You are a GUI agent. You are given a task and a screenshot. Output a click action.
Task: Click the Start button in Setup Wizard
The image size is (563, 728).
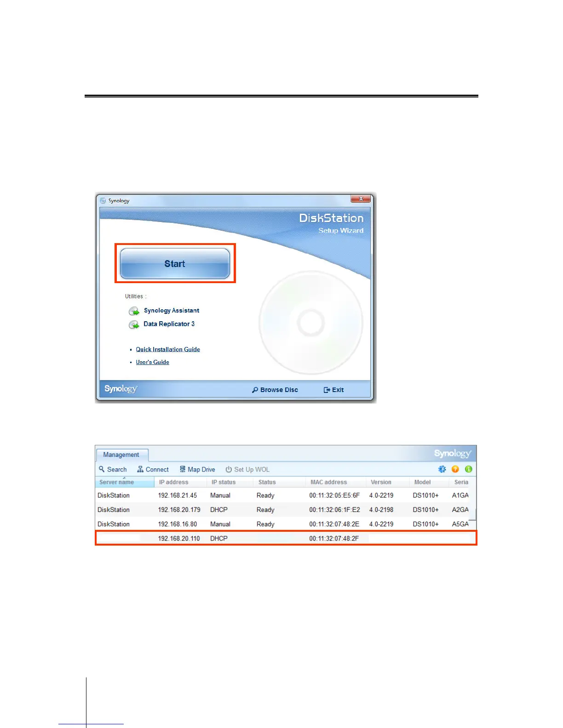(x=175, y=263)
